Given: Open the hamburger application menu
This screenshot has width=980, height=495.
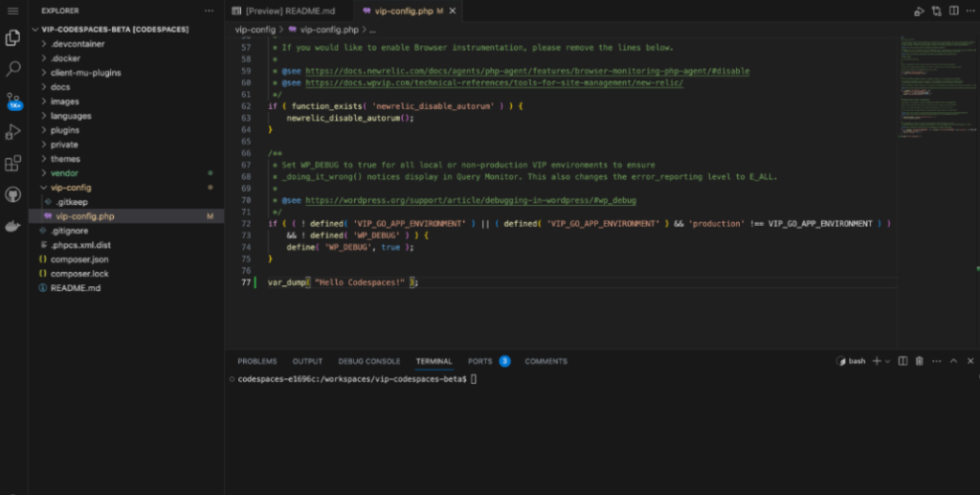Looking at the screenshot, I should 12,11.
